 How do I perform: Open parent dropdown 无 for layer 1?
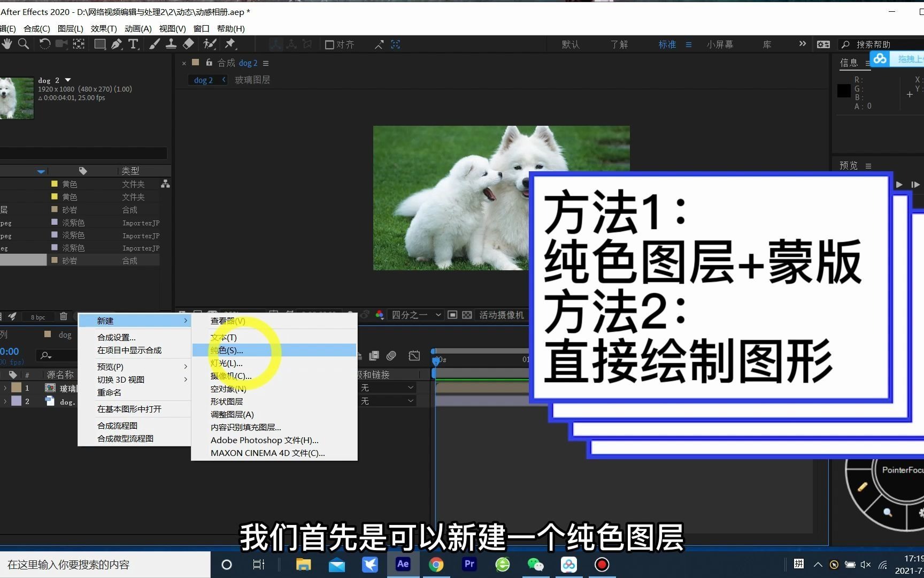click(387, 387)
